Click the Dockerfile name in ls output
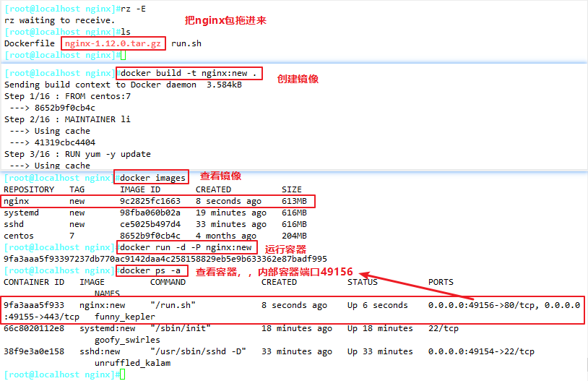The image size is (588, 381). [x=30, y=43]
